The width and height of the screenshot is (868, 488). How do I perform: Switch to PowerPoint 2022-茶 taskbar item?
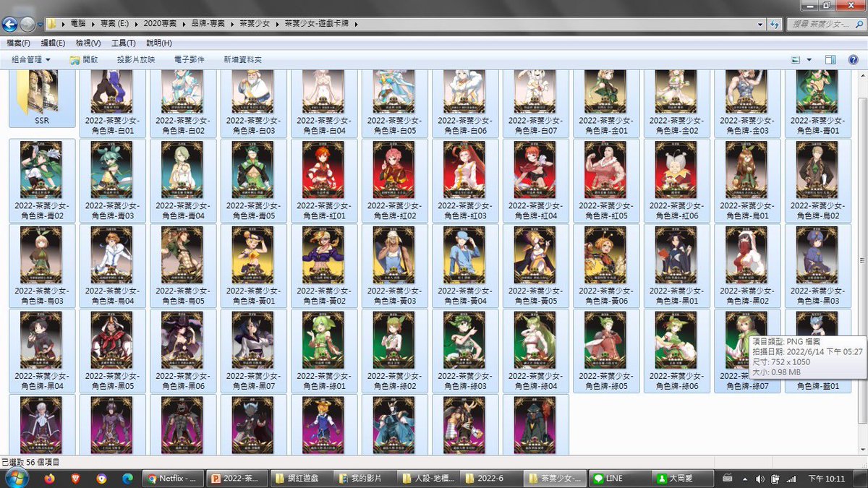click(x=238, y=478)
